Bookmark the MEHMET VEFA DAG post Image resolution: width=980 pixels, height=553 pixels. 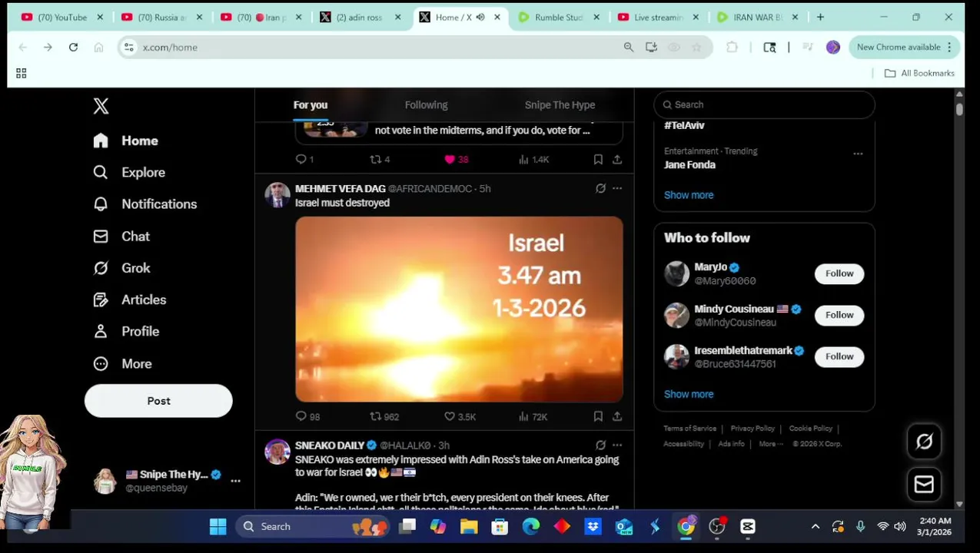click(598, 416)
